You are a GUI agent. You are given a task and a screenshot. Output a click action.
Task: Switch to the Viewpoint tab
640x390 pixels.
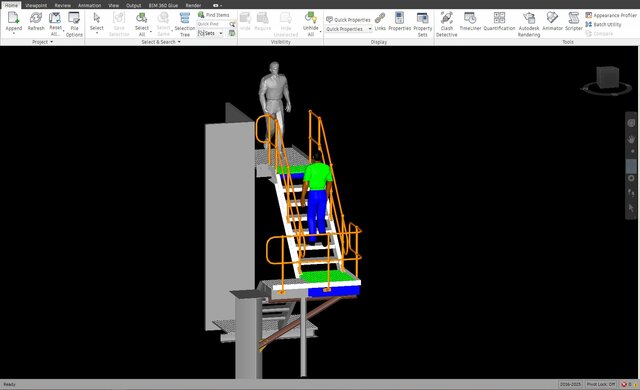click(x=36, y=5)
